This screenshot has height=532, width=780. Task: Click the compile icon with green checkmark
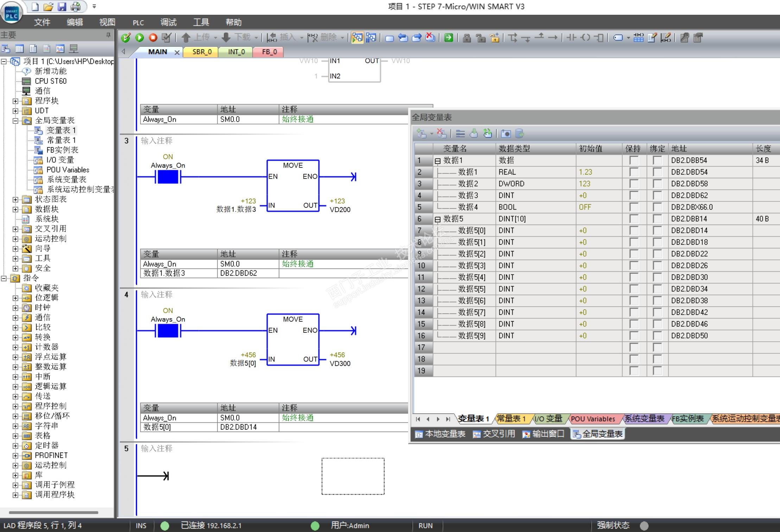click(x=126, y=38)
